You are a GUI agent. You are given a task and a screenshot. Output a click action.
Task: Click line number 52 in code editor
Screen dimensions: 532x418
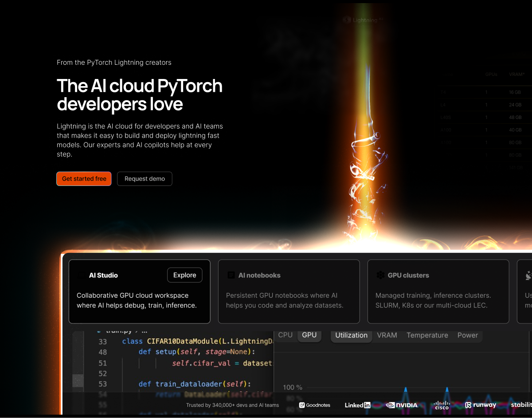pyautogui.click(x=103, y=374)
